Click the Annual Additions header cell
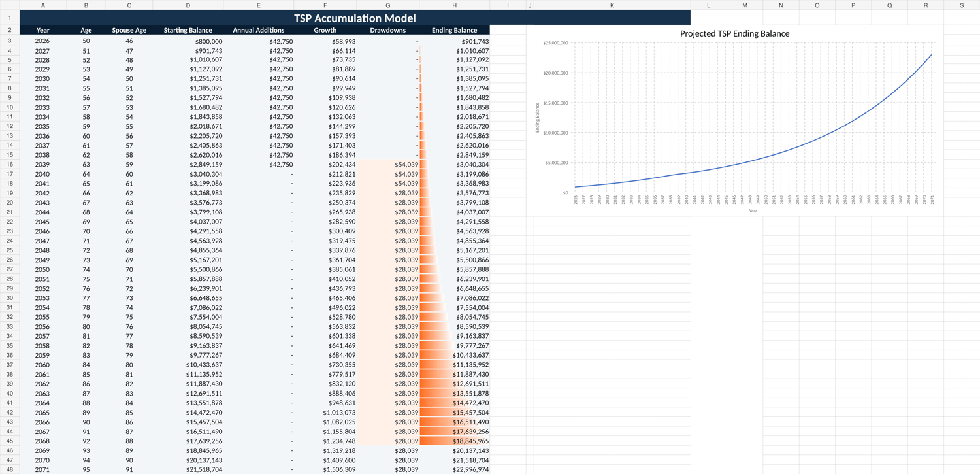The image size is (980, 474). coord(259,30)
